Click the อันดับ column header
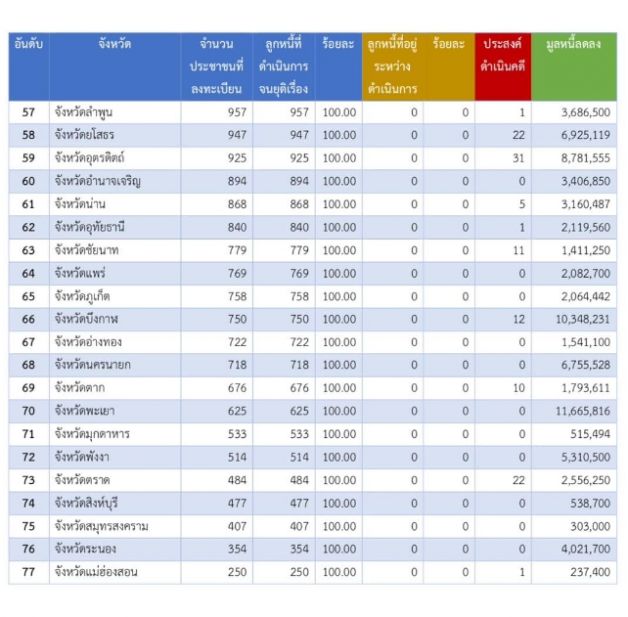The height and width of the screenshot is (617, 628). (28, 45)
